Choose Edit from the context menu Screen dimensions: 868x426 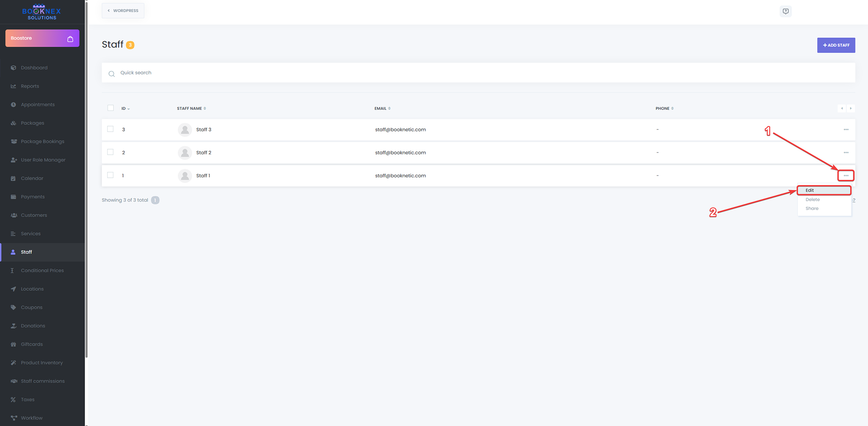pos(810,190)
